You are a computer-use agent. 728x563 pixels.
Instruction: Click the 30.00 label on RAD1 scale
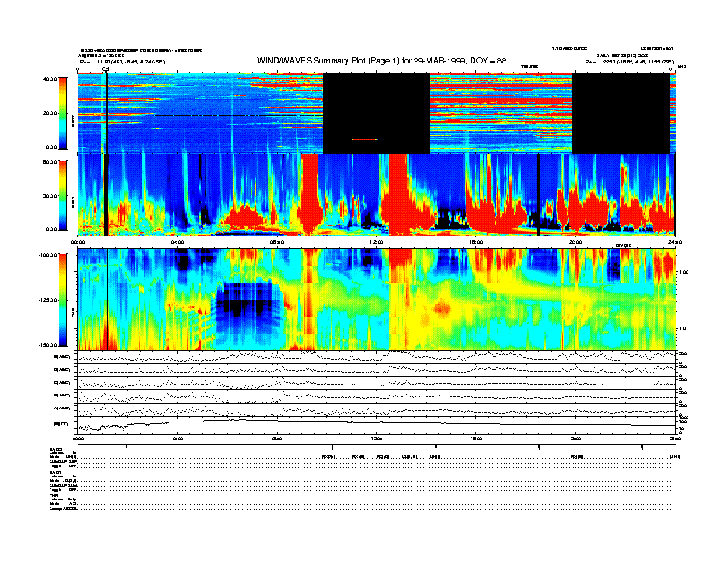point(51,196)
